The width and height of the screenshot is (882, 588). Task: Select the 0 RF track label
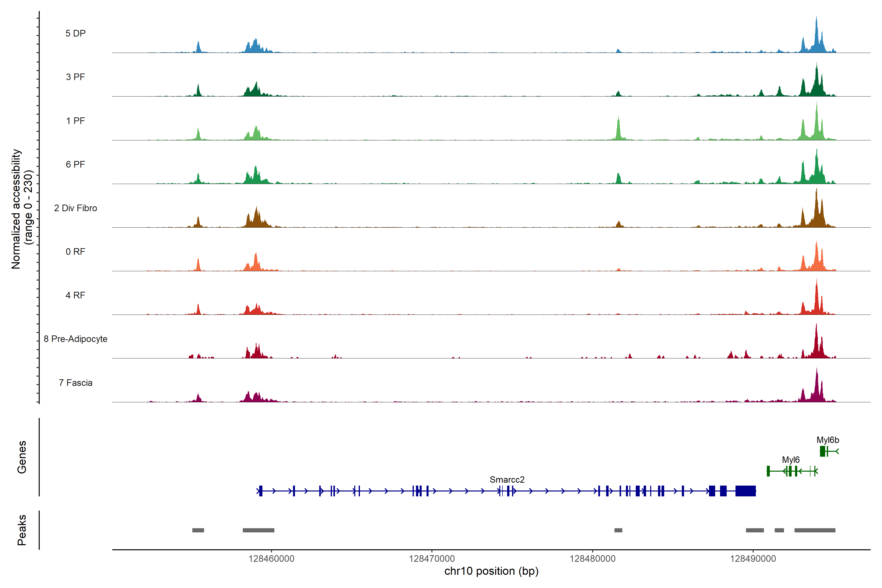pos(75,252)
